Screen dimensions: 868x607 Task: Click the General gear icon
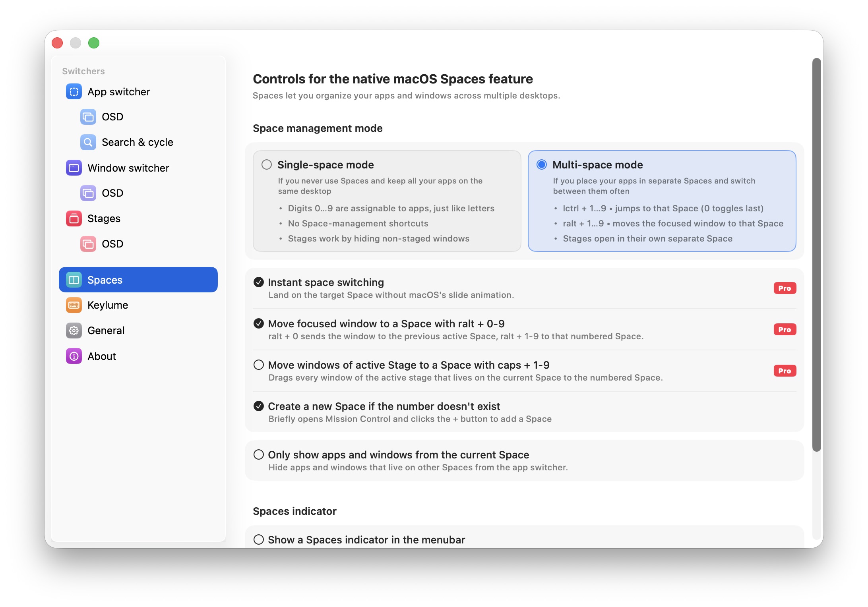(74, 331)
